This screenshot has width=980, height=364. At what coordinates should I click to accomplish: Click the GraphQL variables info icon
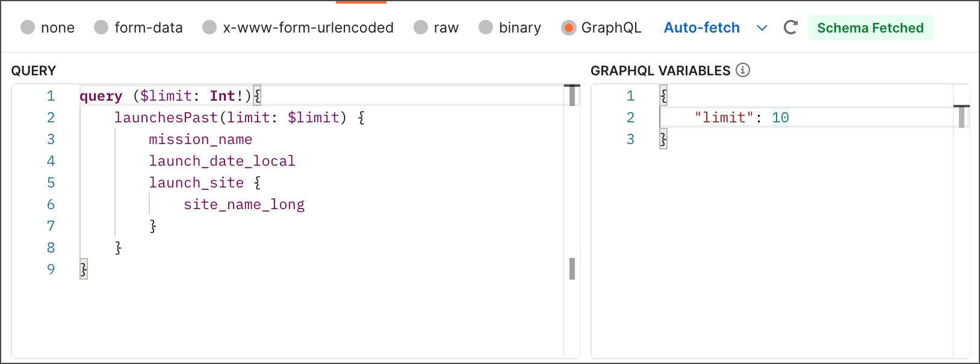(743, 70)
